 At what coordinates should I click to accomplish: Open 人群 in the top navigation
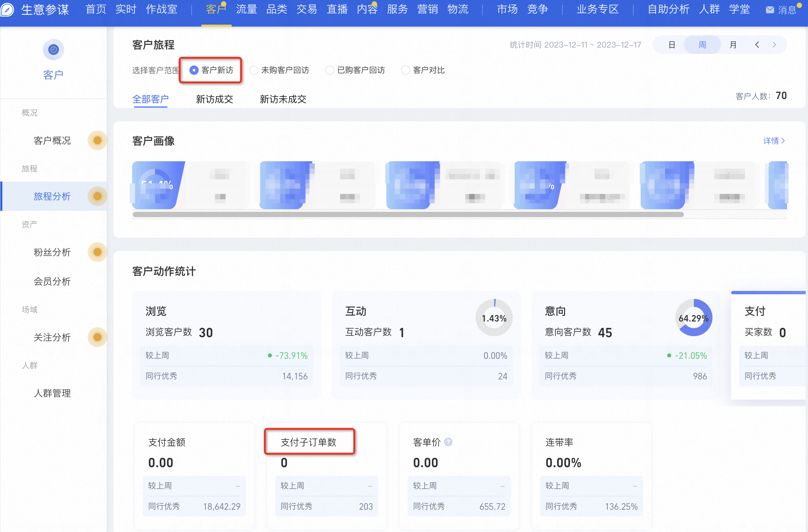pos(709,9)
